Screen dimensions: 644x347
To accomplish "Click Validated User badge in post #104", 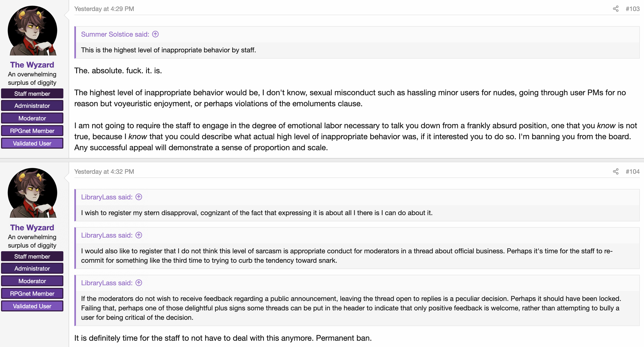I will [x=32, y=306].
